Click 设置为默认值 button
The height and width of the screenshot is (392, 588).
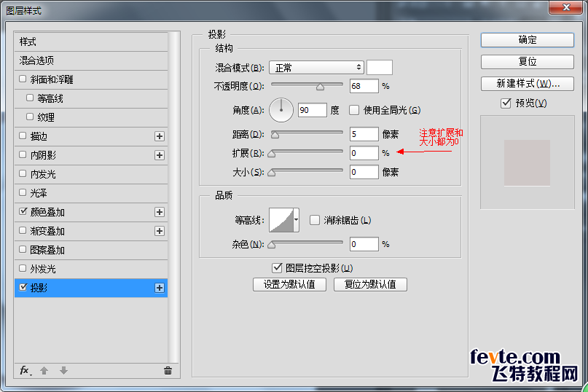pos(289,284)
